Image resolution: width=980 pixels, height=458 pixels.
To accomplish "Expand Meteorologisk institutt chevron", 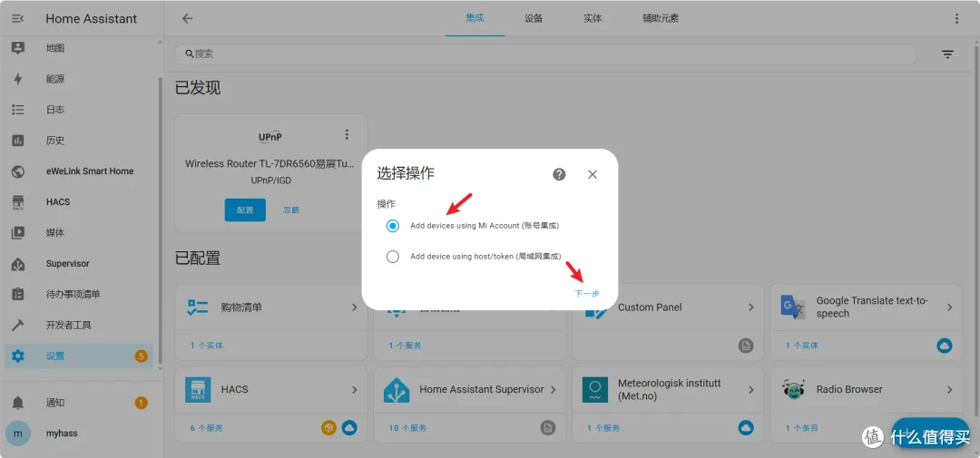I will coord(751,389).
